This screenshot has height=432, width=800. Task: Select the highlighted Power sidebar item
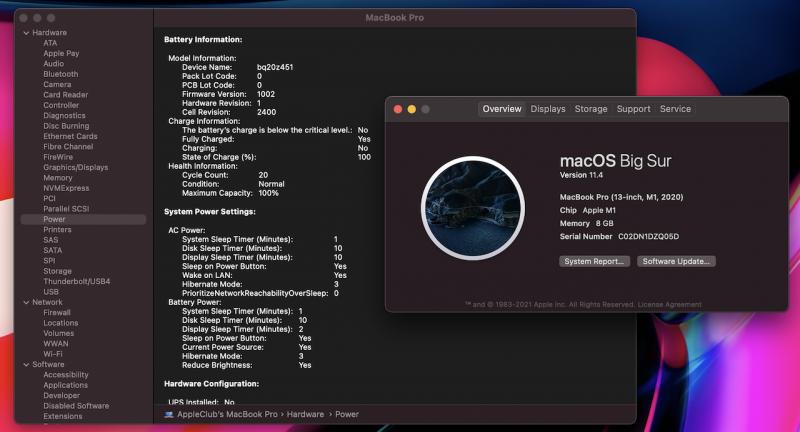[83, 219]
